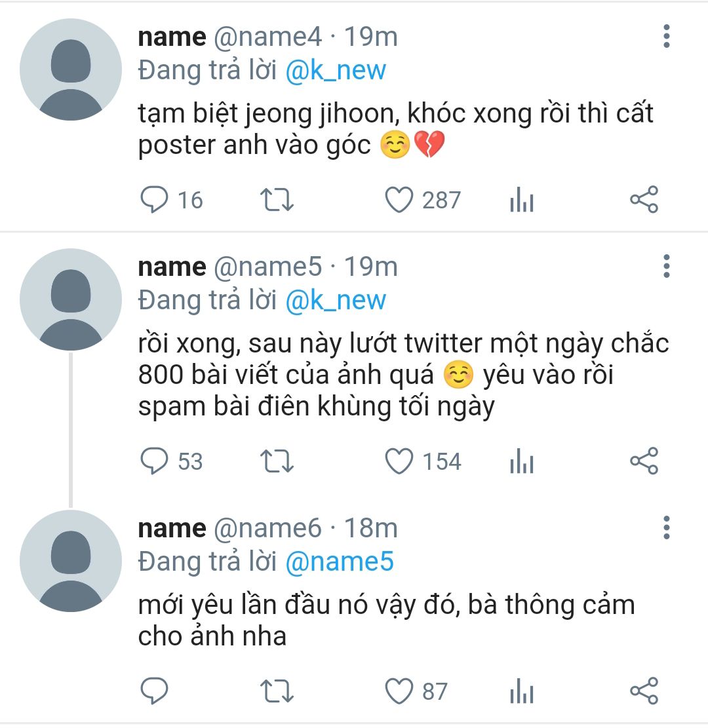
Task: Open three-dot menu on @name4's tweet
Action: (x=667, y=36)
